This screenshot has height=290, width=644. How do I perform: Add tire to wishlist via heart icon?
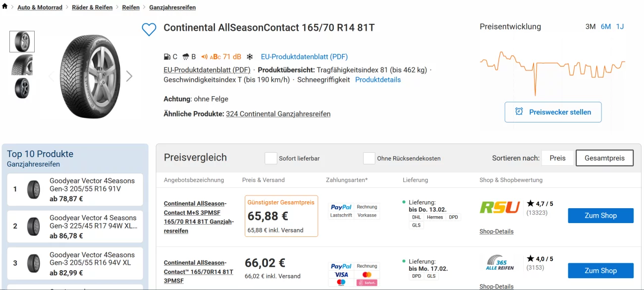149,29
